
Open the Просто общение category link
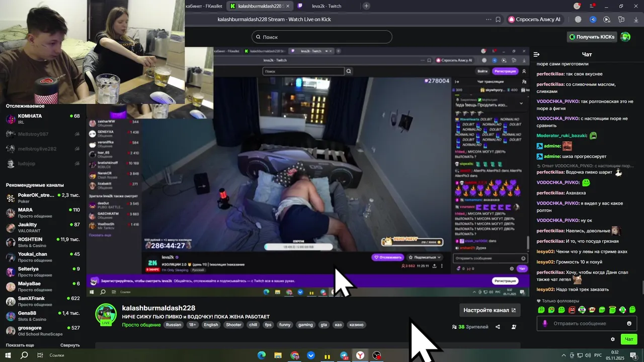[x=141, y=325]
